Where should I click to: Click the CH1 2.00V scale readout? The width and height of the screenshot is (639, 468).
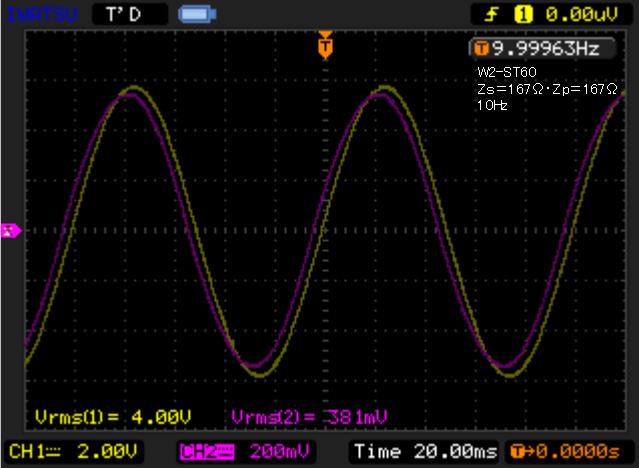[73, 452]
